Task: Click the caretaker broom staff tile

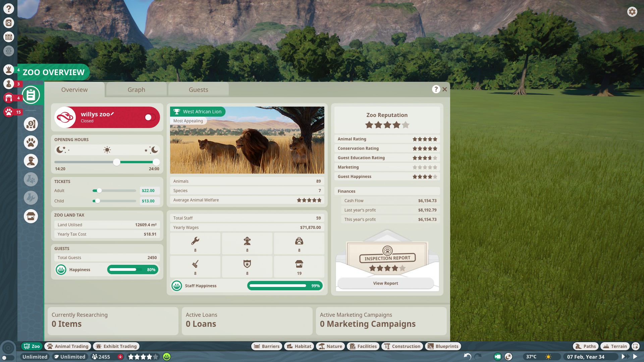Action: tap(195, 267)
